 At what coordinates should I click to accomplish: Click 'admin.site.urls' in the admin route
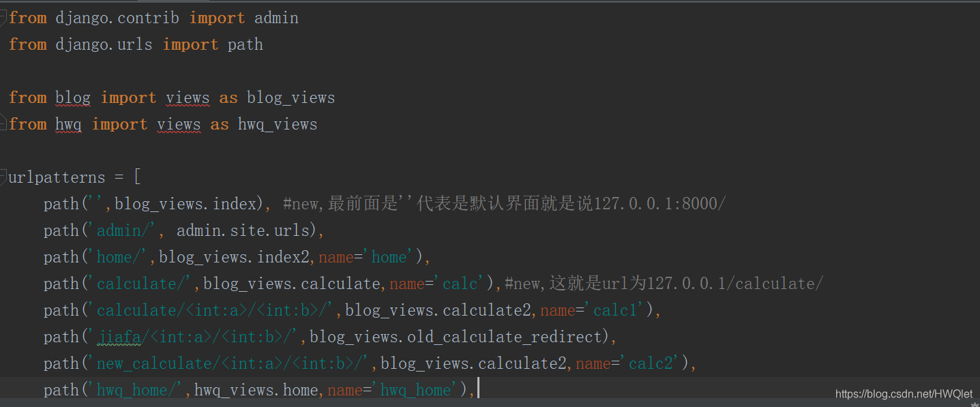(x=243, y=230)
